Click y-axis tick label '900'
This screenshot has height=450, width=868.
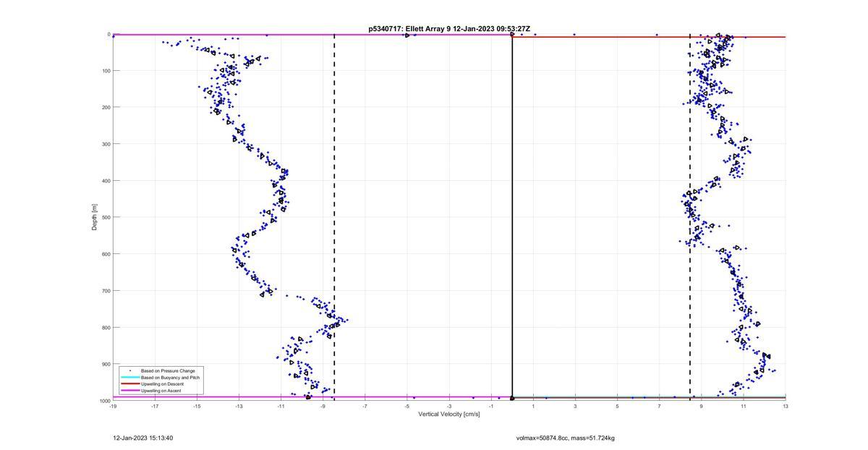105,364
